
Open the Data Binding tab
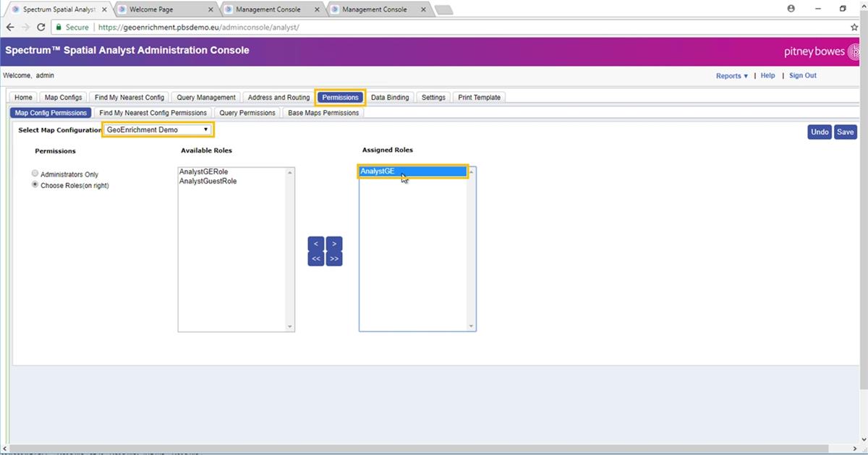[390, 98]
